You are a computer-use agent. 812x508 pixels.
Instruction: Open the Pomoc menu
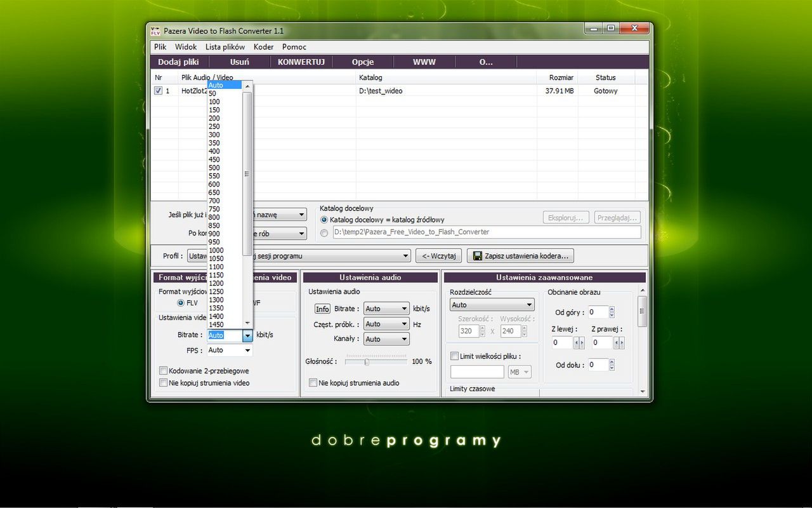(x=294, y=46)
